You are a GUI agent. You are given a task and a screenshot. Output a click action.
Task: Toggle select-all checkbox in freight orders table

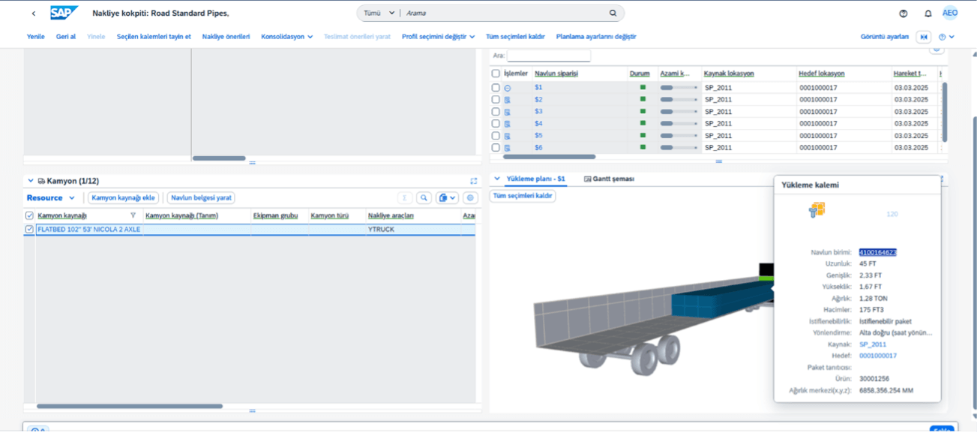[496, 74]
